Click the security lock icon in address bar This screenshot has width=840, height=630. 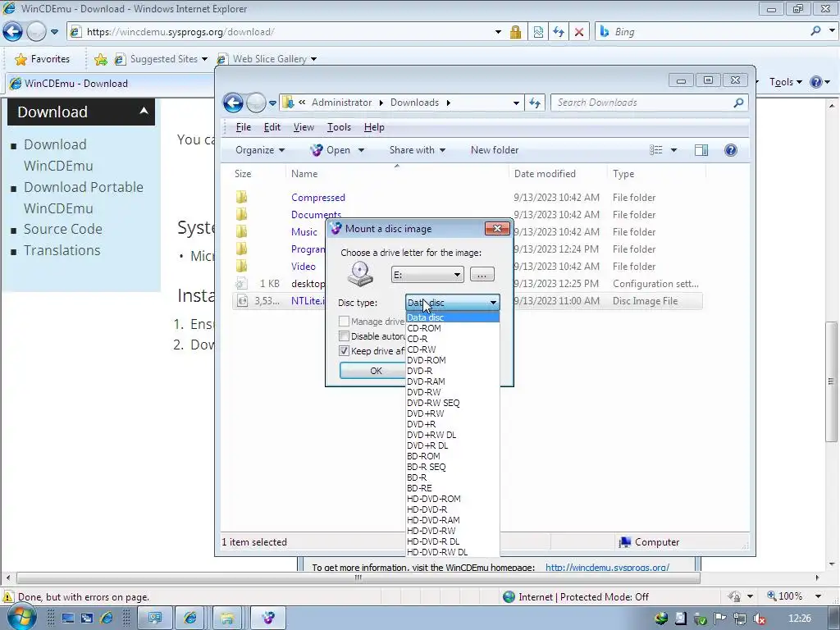515,32
